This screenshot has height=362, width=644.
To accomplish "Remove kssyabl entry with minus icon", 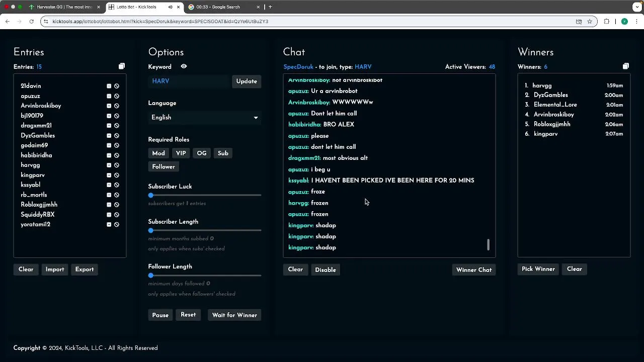I will [109, 185].
